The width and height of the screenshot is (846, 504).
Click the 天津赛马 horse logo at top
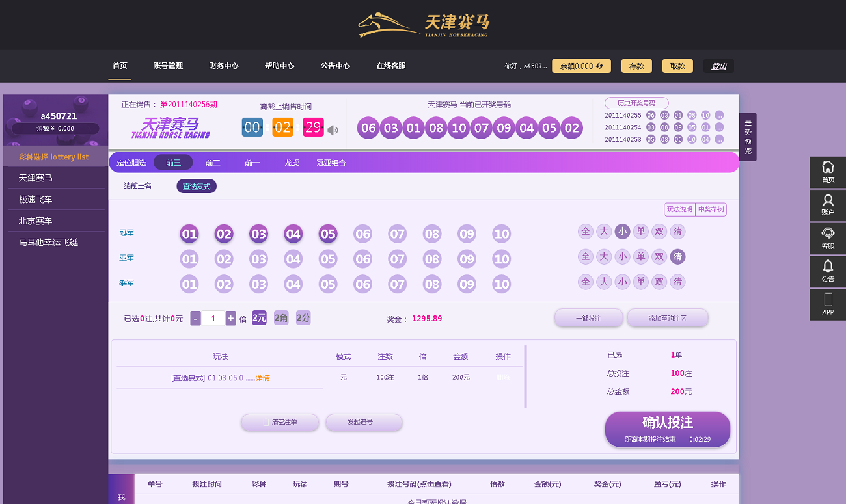[423, 25]
